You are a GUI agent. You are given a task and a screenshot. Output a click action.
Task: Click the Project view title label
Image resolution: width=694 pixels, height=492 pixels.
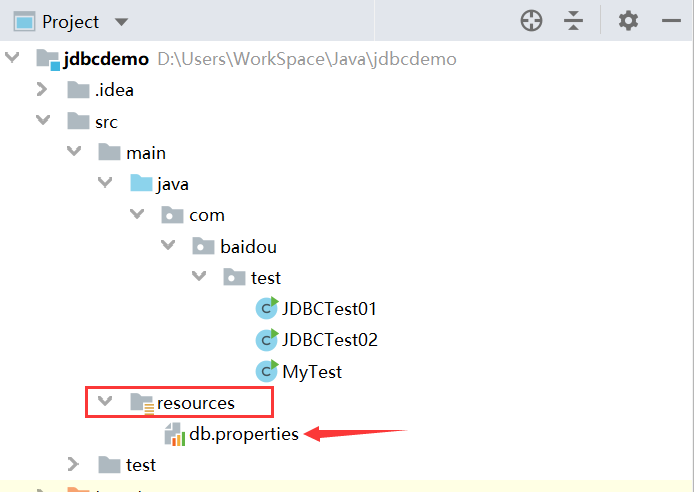pos(70,22)
